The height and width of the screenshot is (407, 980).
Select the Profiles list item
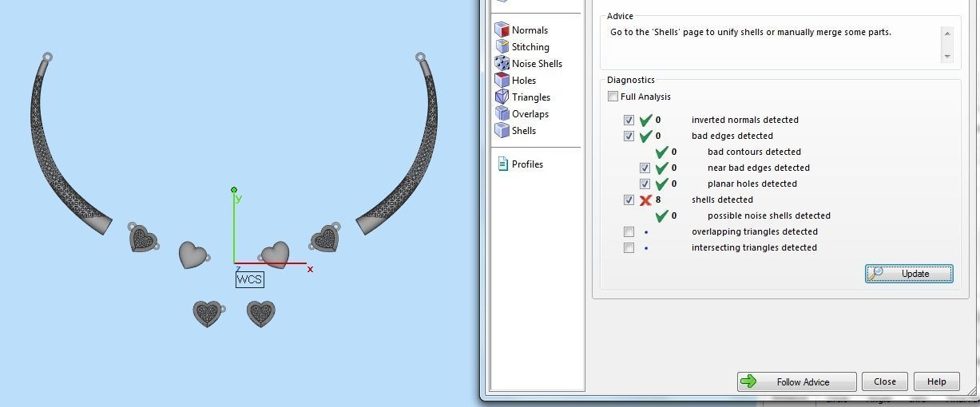click(x=527, y=164)
